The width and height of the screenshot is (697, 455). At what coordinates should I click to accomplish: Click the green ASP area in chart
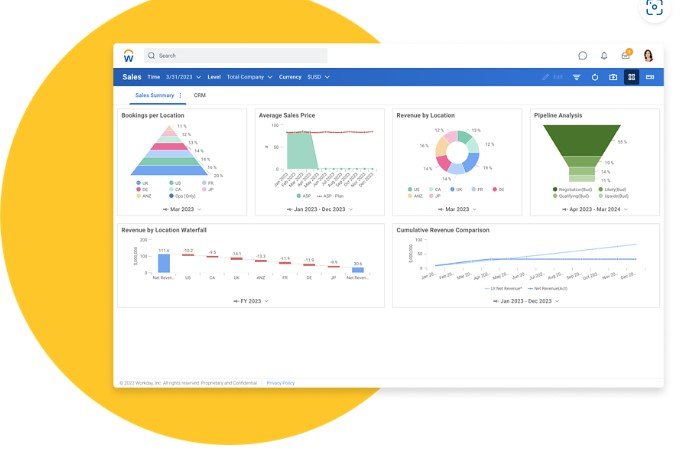pos(301,151)
